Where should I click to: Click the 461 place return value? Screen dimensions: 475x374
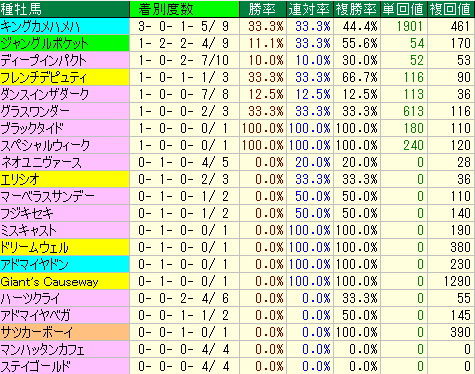pos(460,26)
